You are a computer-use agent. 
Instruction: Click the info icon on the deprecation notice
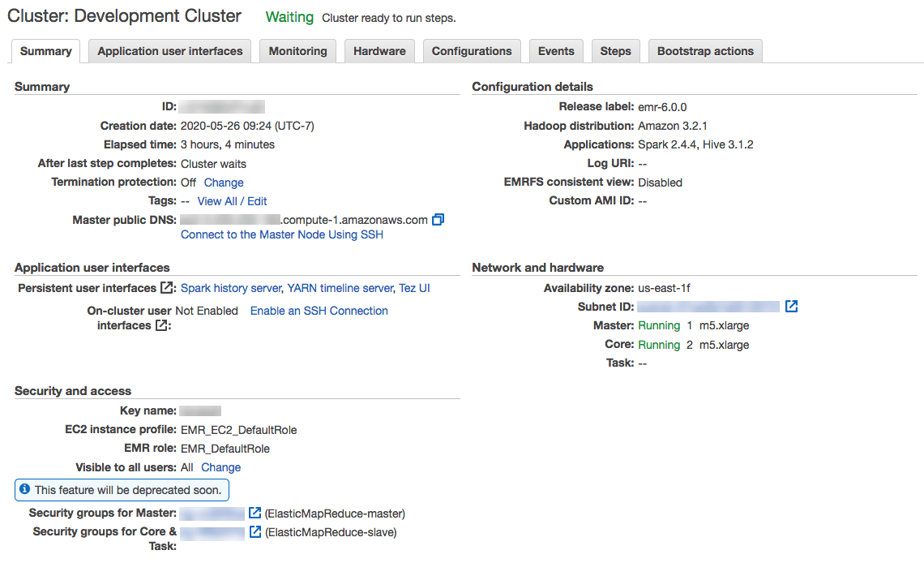25,489
